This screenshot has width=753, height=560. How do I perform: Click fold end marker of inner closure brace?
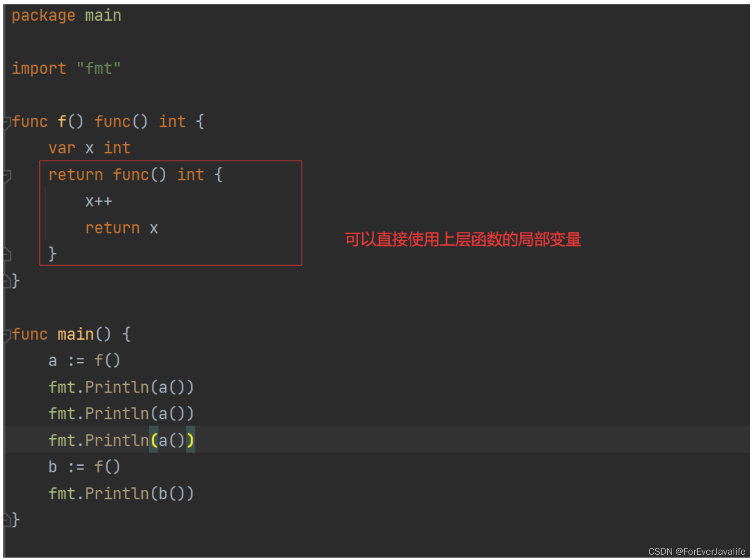7,254
